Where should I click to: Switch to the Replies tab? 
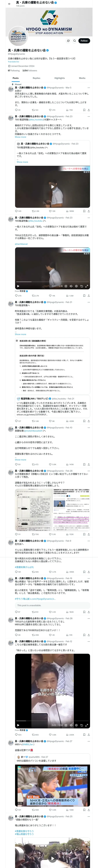coord(36,78)
